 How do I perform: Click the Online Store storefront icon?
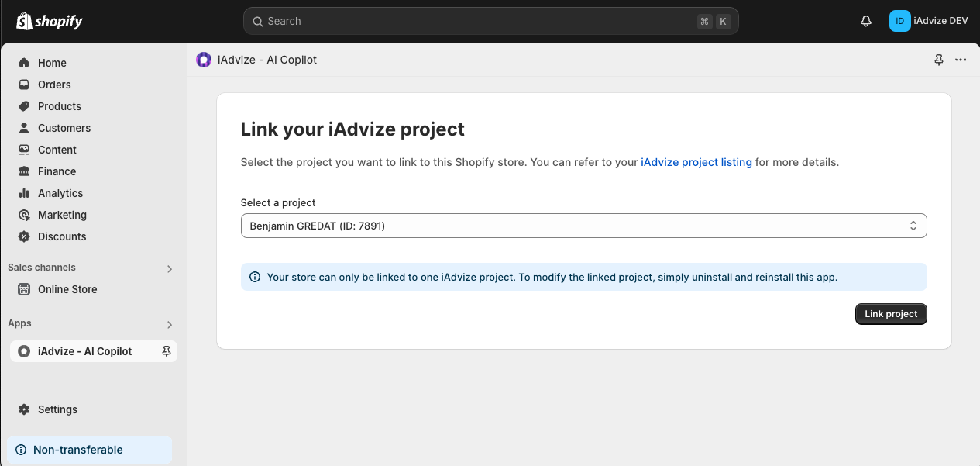point(24,289)
